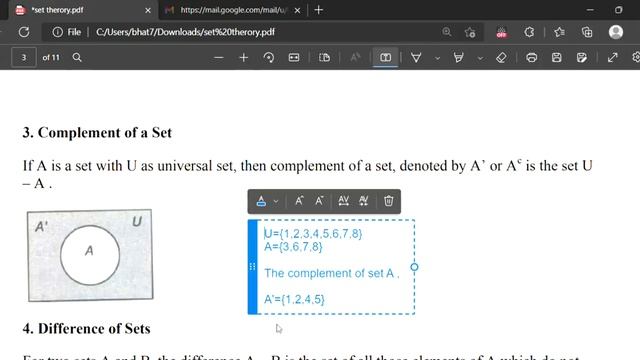Expand the Highlight options arrow
This screenshot has height=360, width=640.
coord(480,58)
